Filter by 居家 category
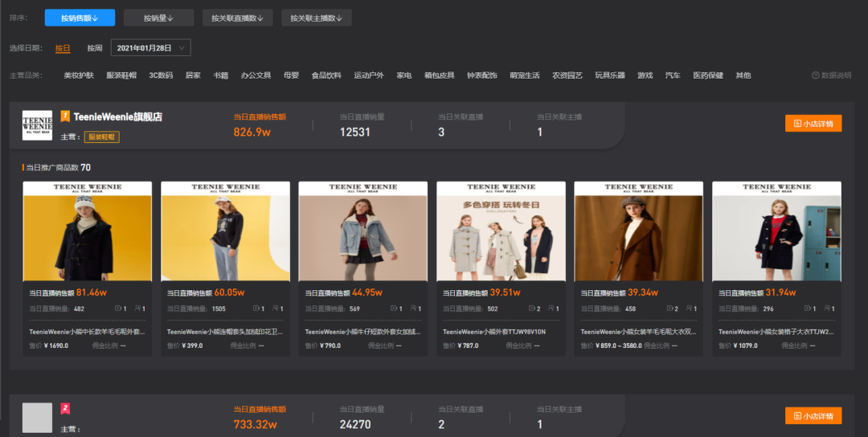The image size is (868, 437). tap(193, 76)
